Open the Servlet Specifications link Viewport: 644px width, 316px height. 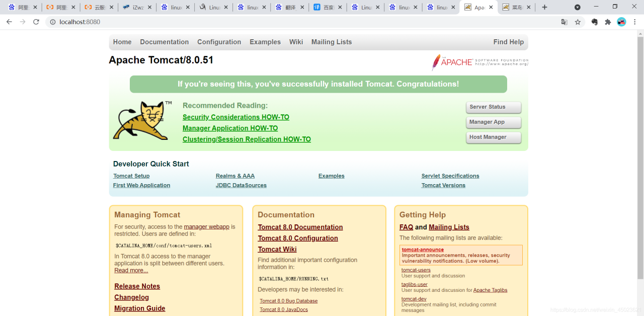(450, 176)
